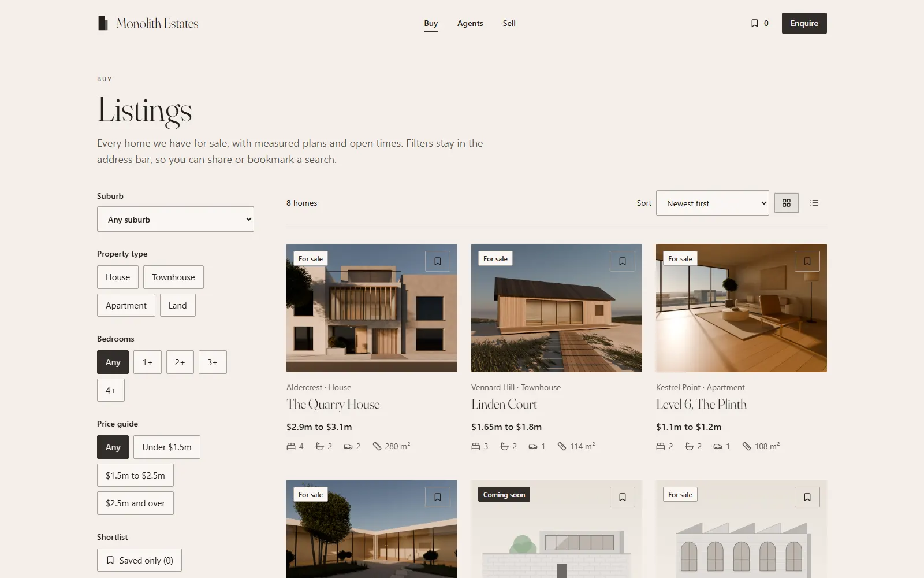Bookmark the Linden Court listing
Viewport: 924px width, 578px height.
pos(623,261)
